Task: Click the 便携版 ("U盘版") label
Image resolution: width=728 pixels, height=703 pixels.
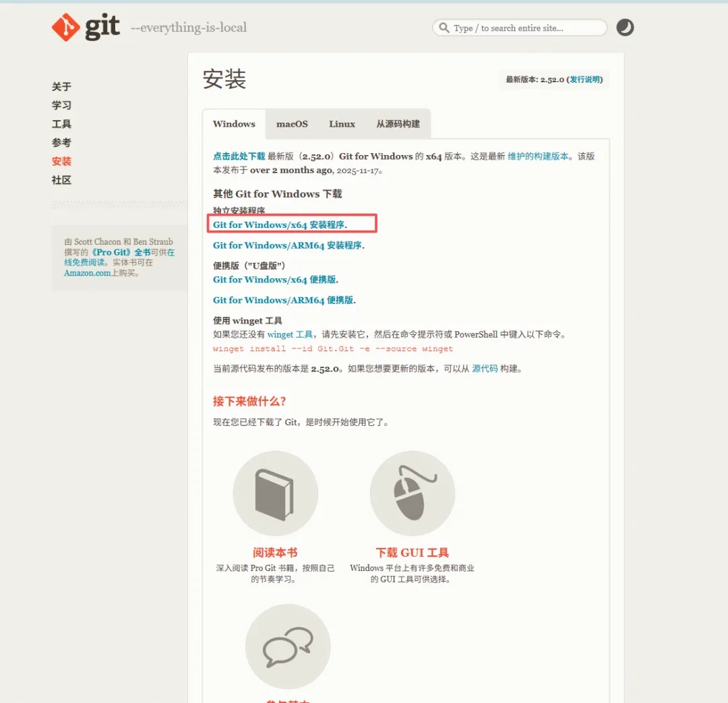Action: coord(249,266)
